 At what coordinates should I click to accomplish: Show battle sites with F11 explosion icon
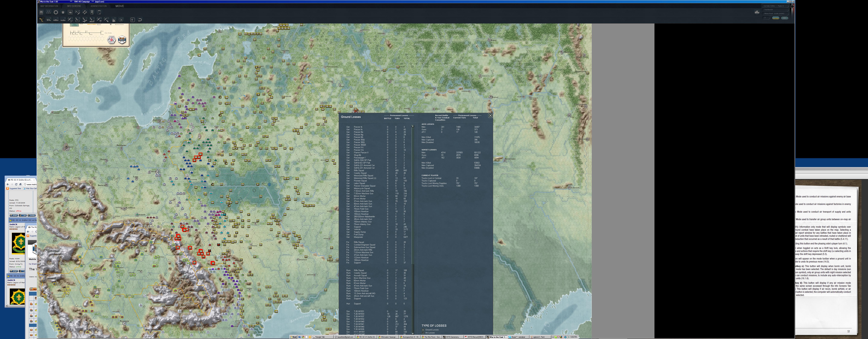(114, 20)
